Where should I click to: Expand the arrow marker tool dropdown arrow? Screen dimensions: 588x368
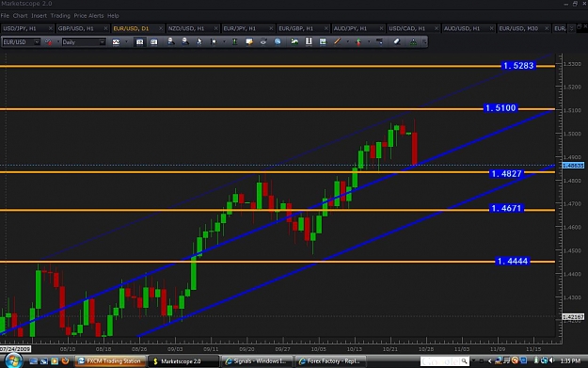click(x=369, y=42)
